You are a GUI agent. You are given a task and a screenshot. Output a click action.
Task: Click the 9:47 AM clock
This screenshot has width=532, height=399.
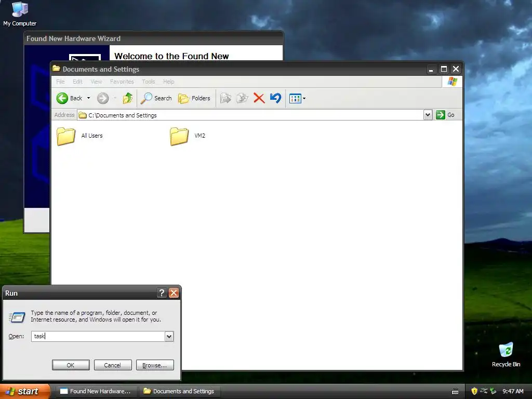513,391
